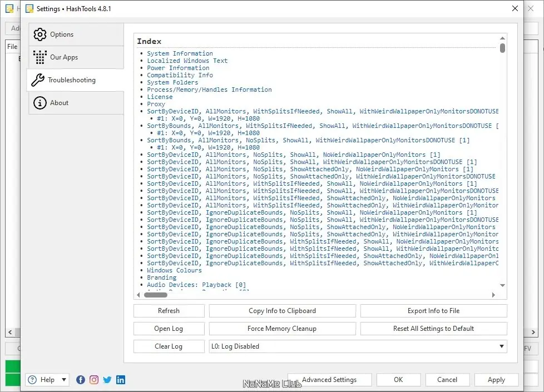Viewport: 544px width, 392px height.
Task: Select the Troubleshooting tab
Action: tap(76, 80)
